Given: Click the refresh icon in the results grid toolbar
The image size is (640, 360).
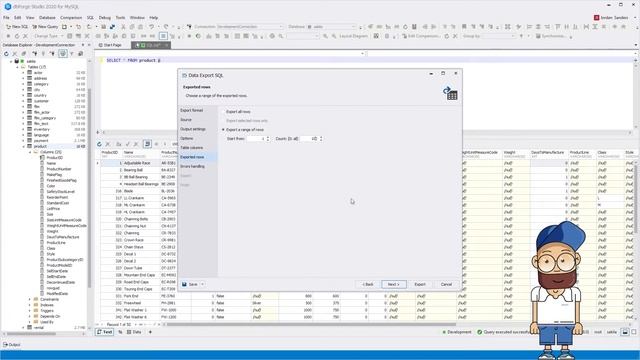Looking at the screenshot, I should click(99, 144).
